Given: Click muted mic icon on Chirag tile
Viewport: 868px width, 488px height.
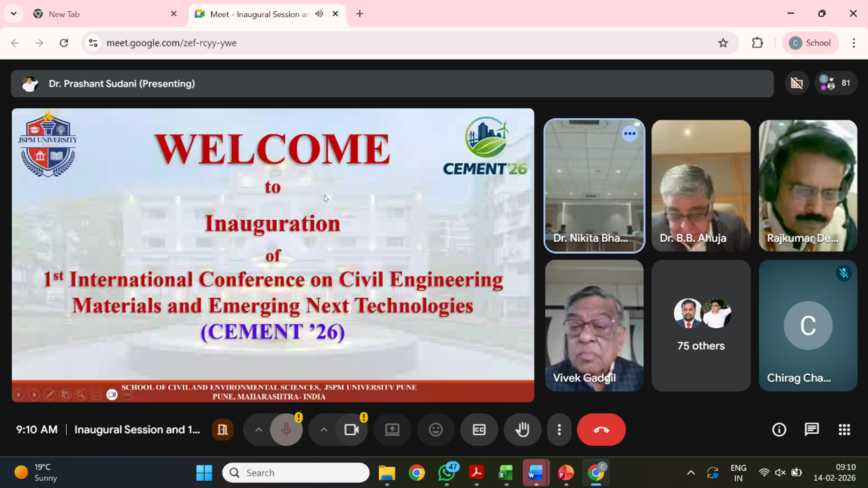Looking at the screenshot, I should click(x=844, y=273).
